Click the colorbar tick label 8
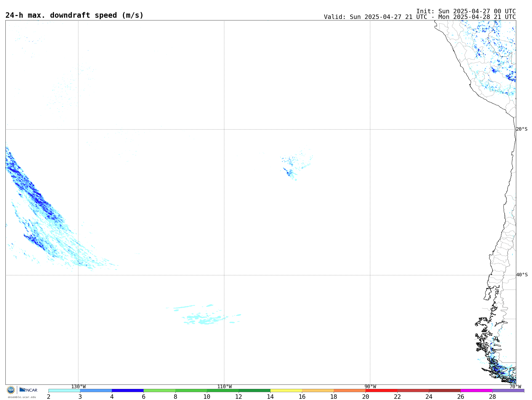Image resolution: width=532 pixels, height=400 pixels. (x=175, y=397)
